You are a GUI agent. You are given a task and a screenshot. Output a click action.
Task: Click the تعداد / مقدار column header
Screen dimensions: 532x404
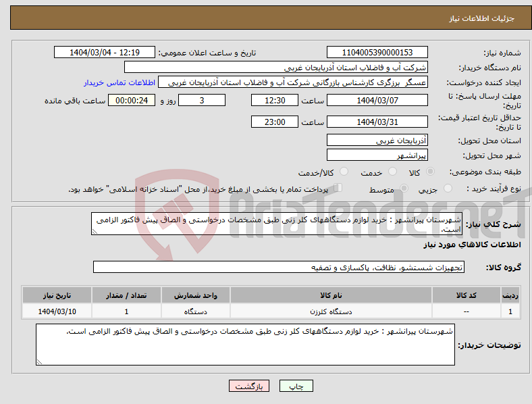tap(126, 295)
